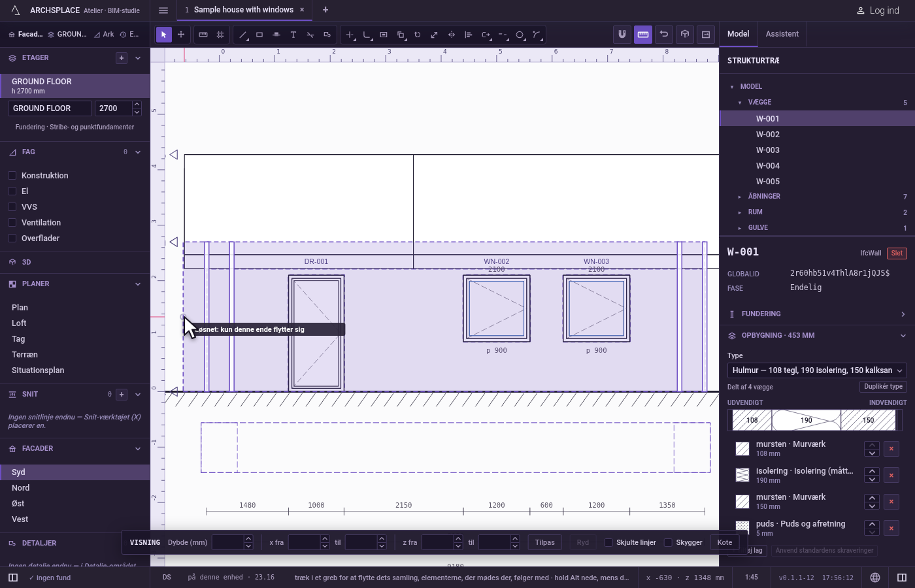
Task: Select the Model tab
Action: click(x=739, y=34)
